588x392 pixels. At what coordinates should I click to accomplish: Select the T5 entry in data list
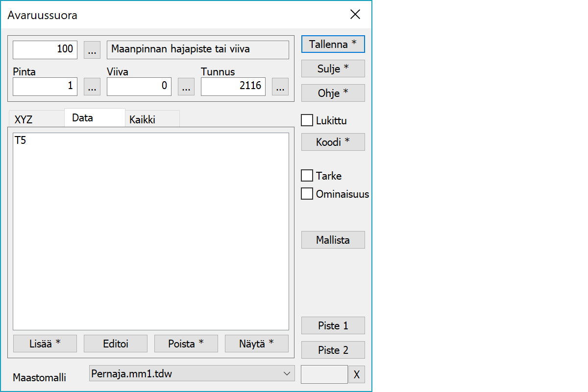[x=21, y=141]
